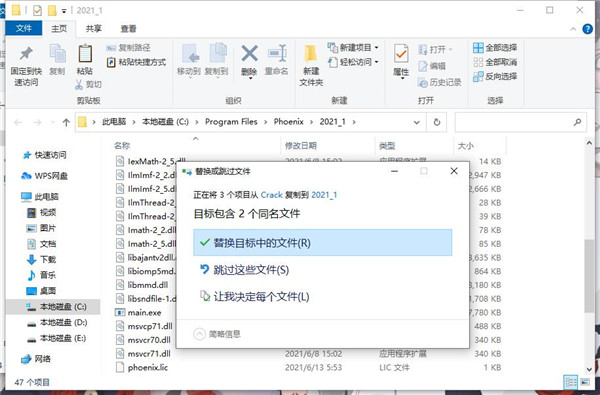600x395 pixels.
Task: Open the Help question mark icon
Action: 587,29
